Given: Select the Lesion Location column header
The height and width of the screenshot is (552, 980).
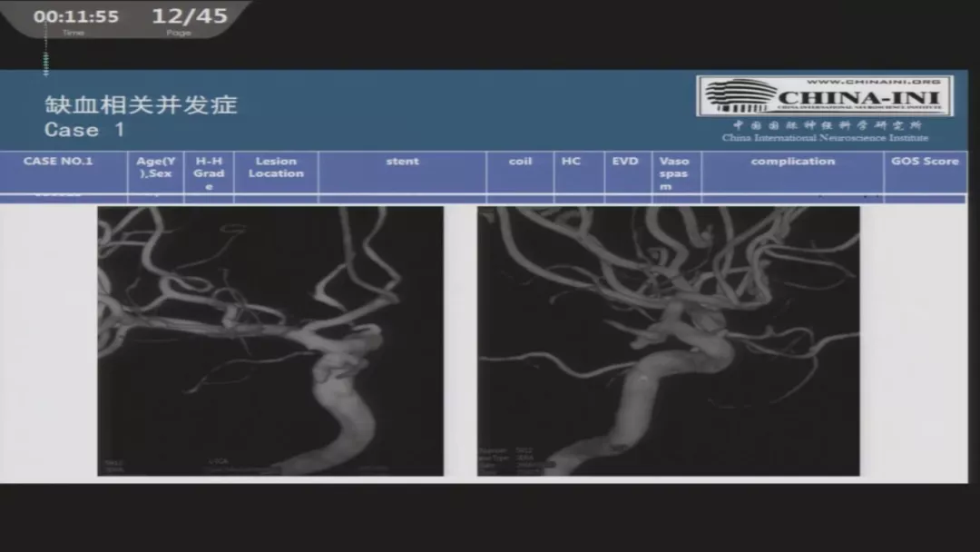Looking at the screenshot, I should click(276, 167).
